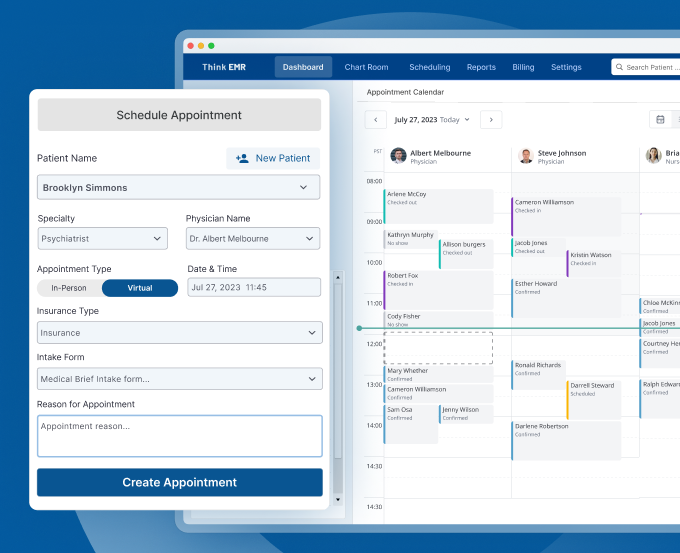Go to previous day with left arrow
This screenshot has width=680, height=553.
pyautogui.click(x=375, y=120)
